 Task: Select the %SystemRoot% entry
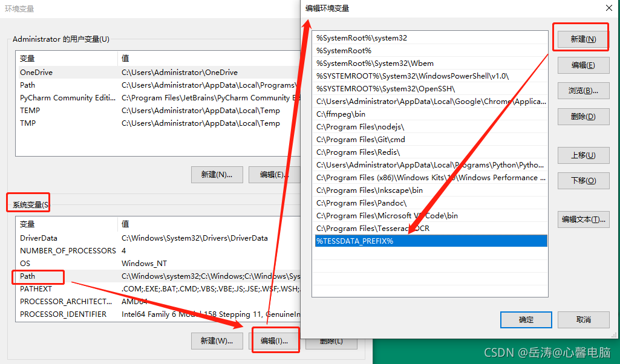pos(431,51)
